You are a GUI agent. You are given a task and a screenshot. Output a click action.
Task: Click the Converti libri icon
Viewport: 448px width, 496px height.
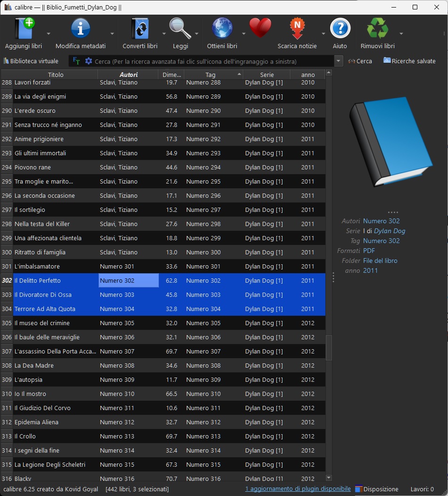[x=140, y=28]
